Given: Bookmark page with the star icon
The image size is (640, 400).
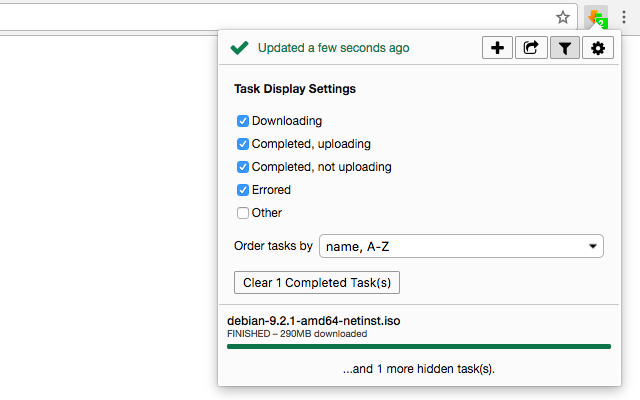Looking at the screenshot, I should tap(563, 17).
